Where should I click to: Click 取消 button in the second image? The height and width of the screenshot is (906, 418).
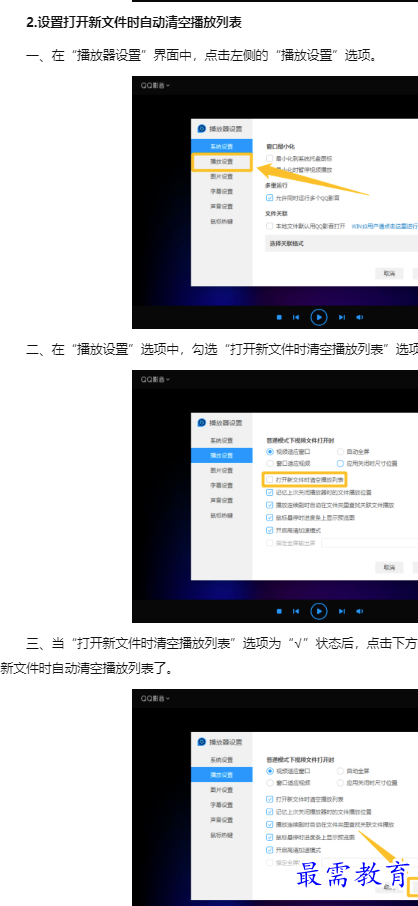pyautogui.click(x=389, y=568)
